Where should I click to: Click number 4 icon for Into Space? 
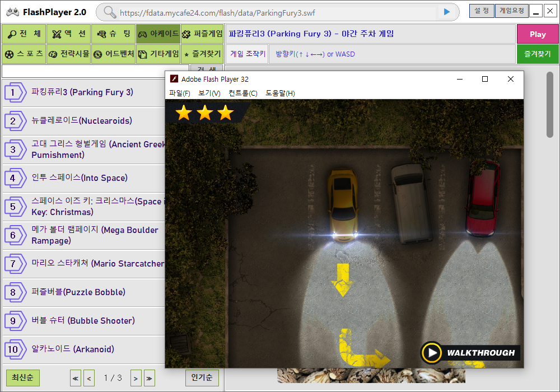pos(15,178)
